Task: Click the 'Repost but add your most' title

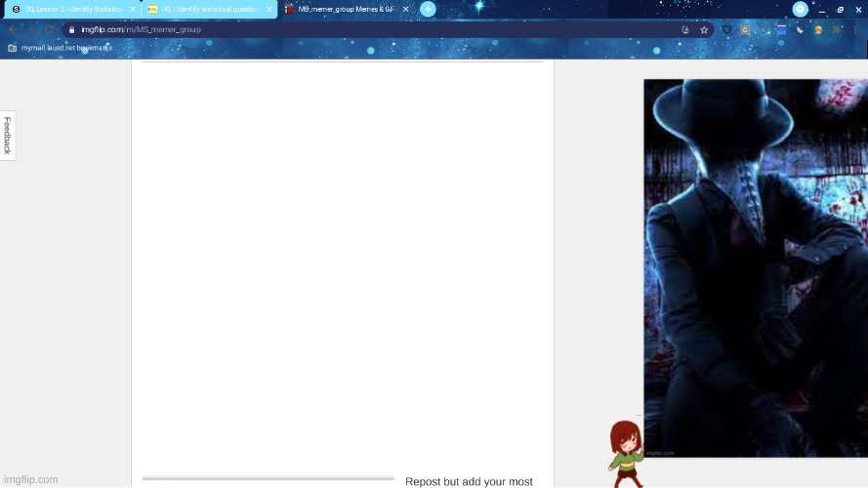Action: (x=469, y=481)
